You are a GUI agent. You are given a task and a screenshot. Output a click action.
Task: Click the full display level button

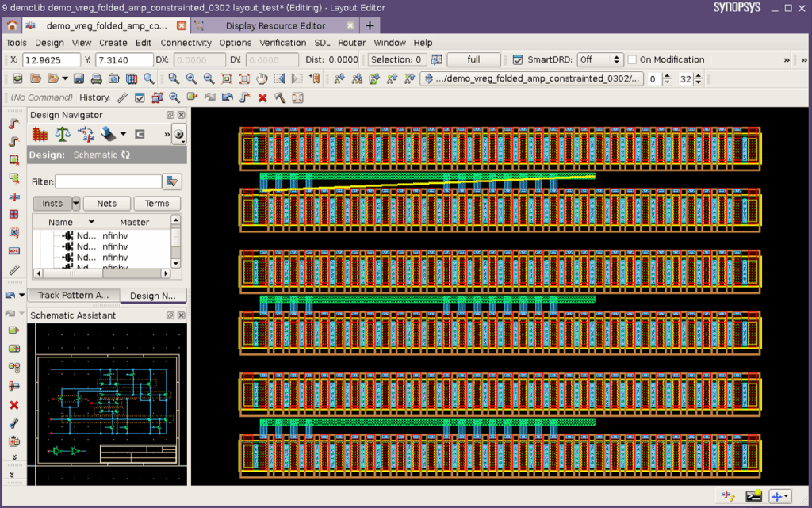(474, 59)
